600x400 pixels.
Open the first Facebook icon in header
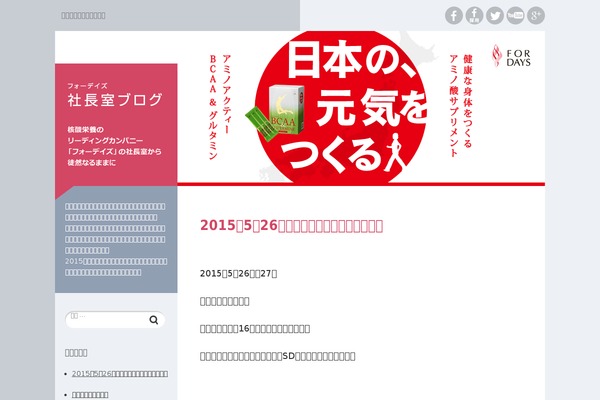pyautogui.click(x=454, y=16)
